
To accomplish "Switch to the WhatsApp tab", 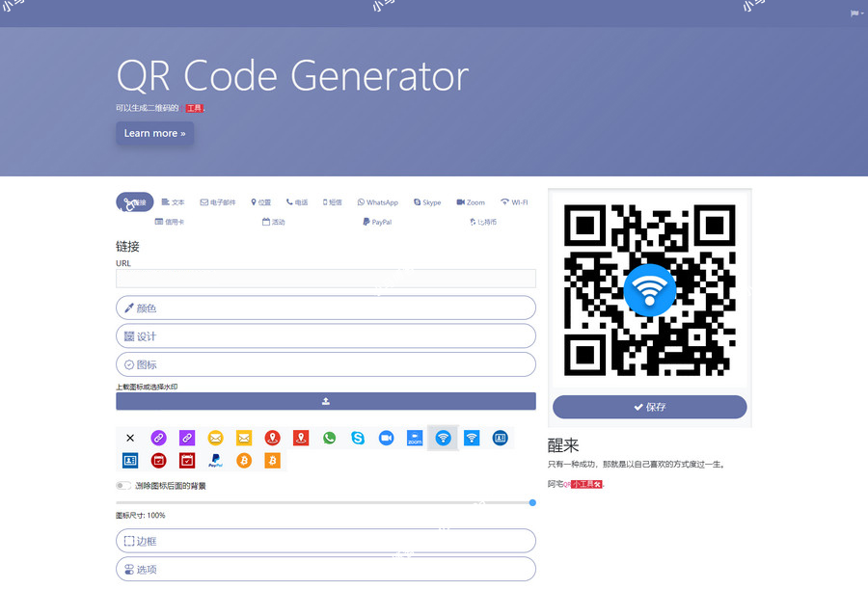I will click(x=377, y=202).
